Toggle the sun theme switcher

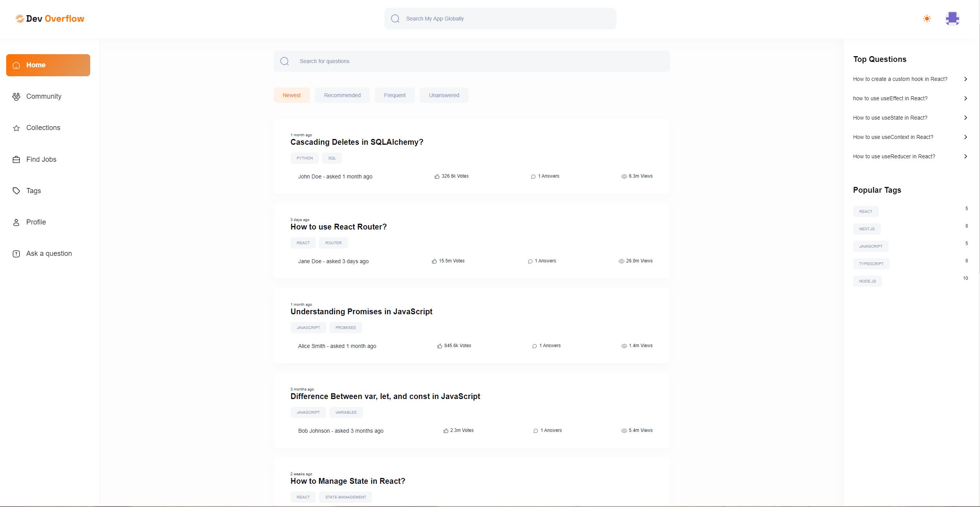click(927, 19)
